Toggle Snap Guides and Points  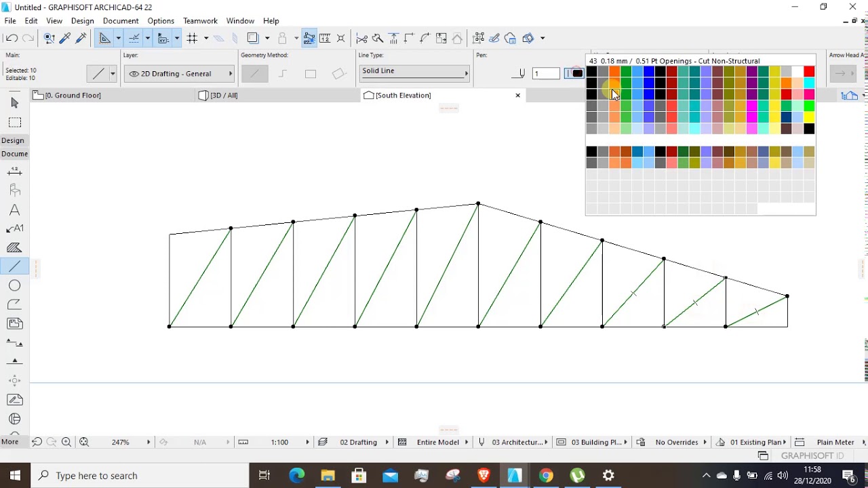134,39
